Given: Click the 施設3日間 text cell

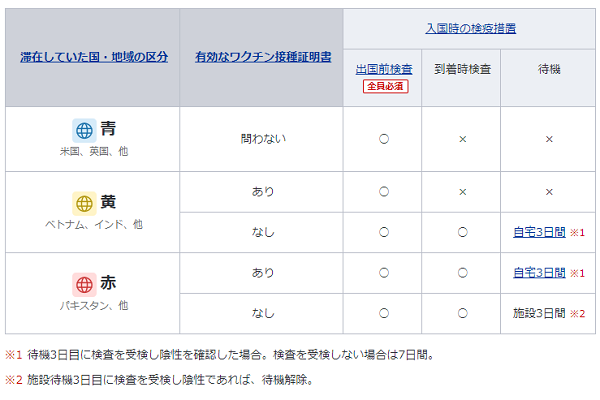Looking at the screenshot, I should [x=539, y=313].
